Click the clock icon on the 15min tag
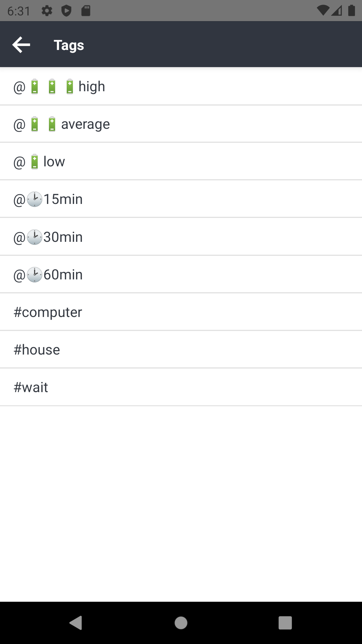This screenshot has width=362, height=644. pyautogui.click(x=35, y=199)
